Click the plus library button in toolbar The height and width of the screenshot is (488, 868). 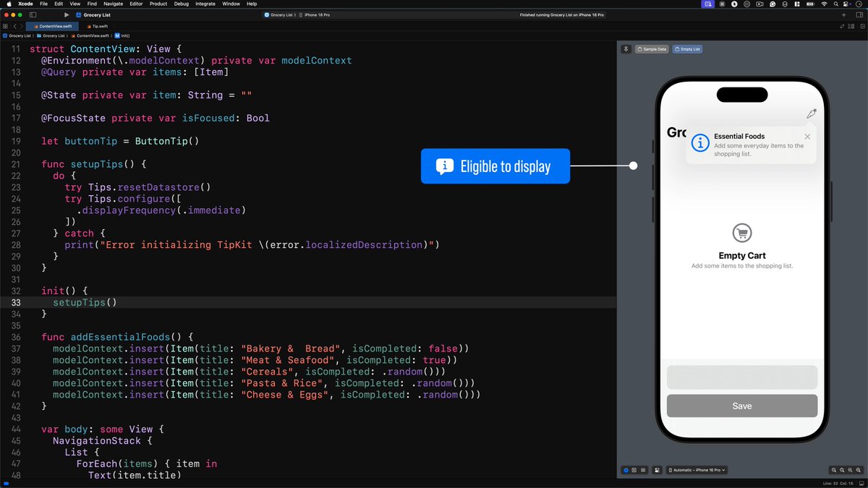843,14
